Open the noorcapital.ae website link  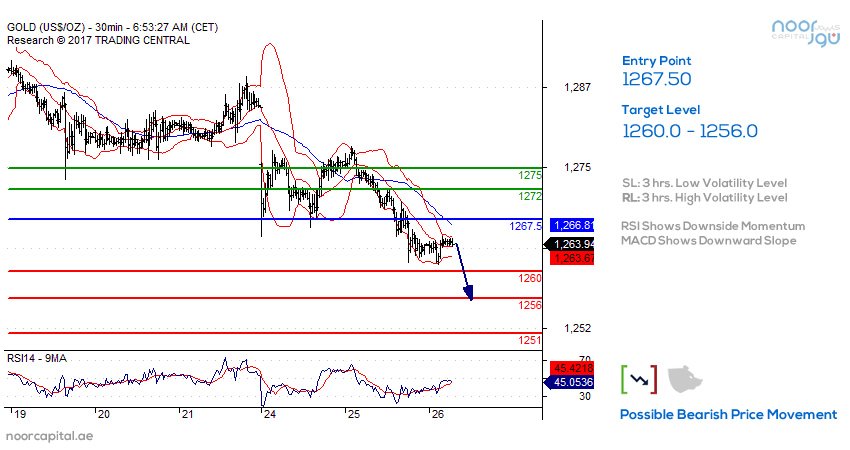coord(49,436)
